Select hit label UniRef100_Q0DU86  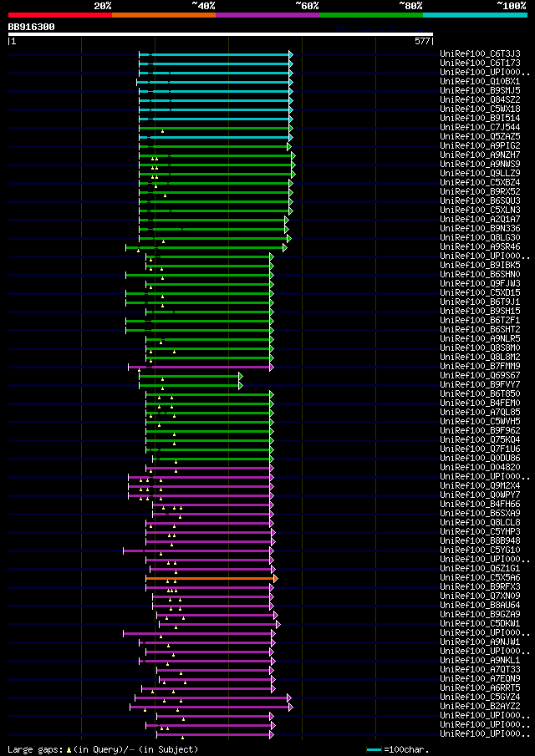click(480, 458)
